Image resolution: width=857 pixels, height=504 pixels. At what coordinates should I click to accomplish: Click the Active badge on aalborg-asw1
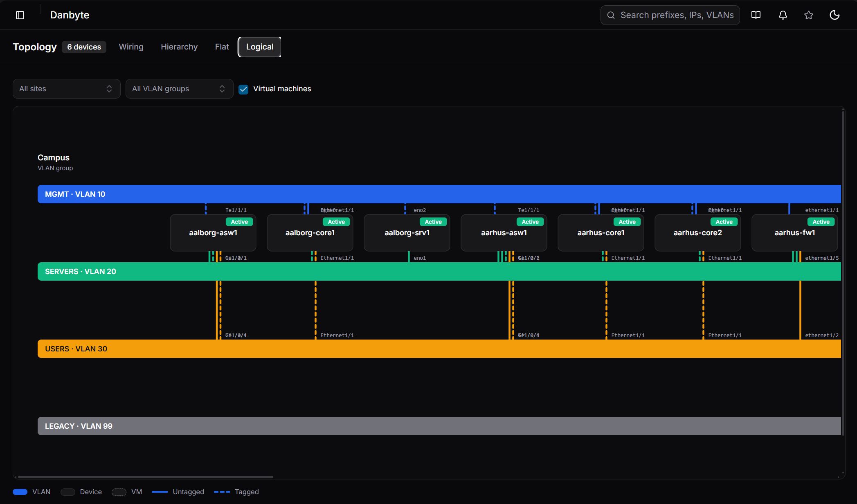tap(239, 222)
